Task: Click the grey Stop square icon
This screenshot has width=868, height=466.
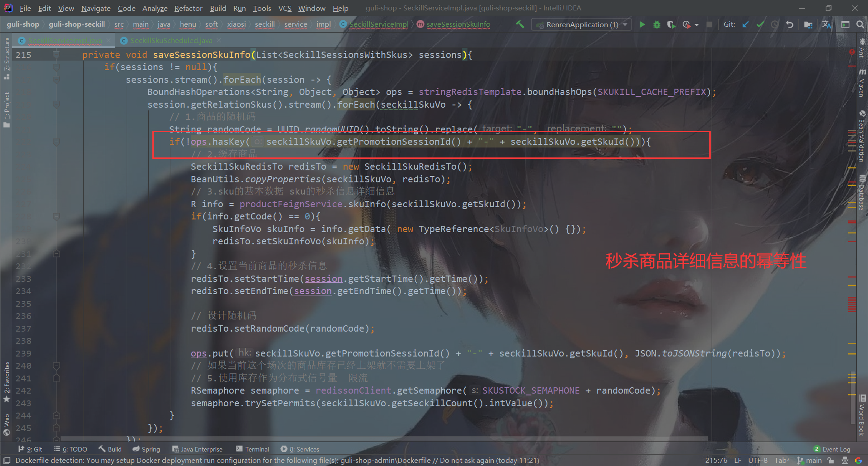Action: tap(709, 24)
